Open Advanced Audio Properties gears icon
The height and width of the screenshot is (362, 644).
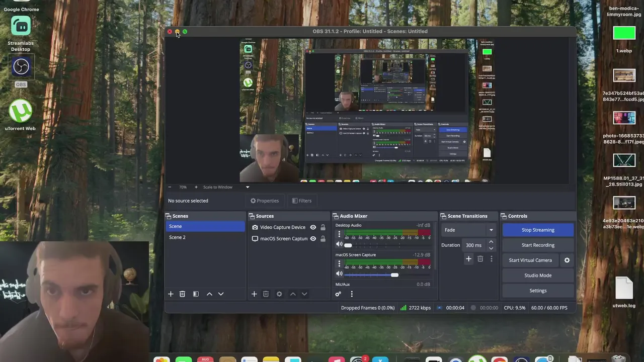(338, 294)
